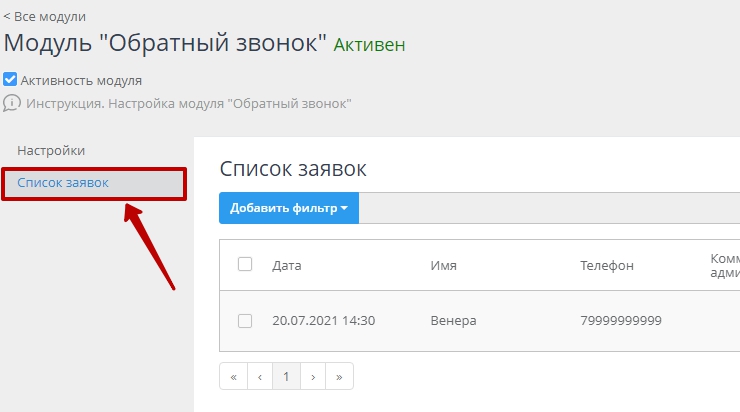This screenshot has width=740, height=412.
Task: Click the info icon beside Инструкция
Action: tap(12, 103)
